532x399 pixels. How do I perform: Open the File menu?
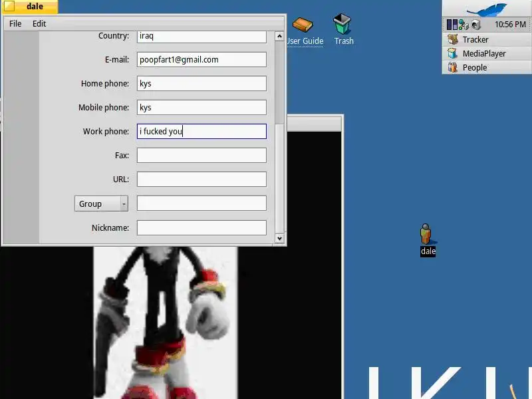pos(15,23)
